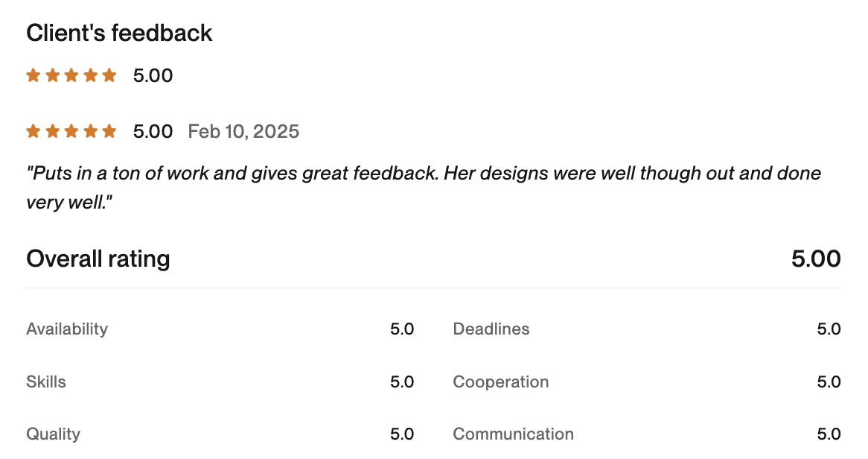This screenshot has width=868, height=459.
Task: Select the Quality rating label
Action: (x=53, y=434)
